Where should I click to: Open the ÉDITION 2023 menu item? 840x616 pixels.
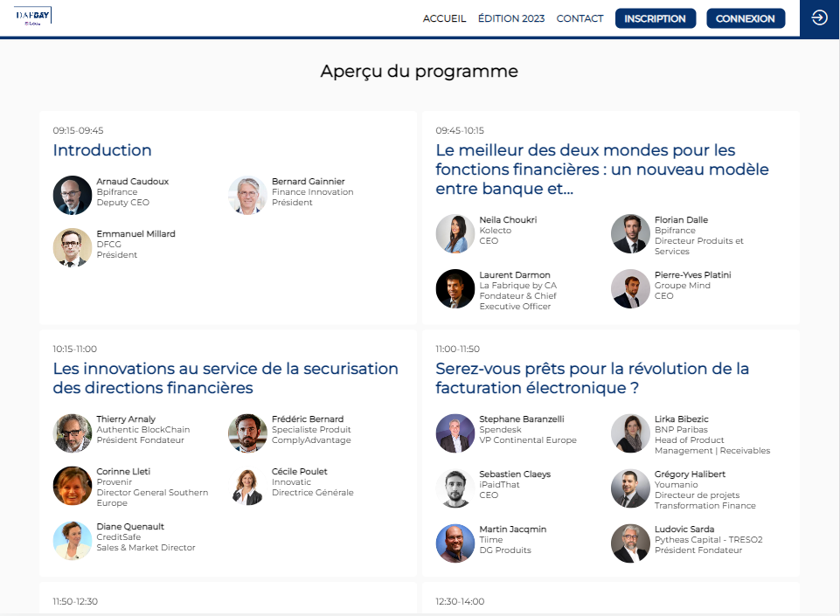(511, 18)
